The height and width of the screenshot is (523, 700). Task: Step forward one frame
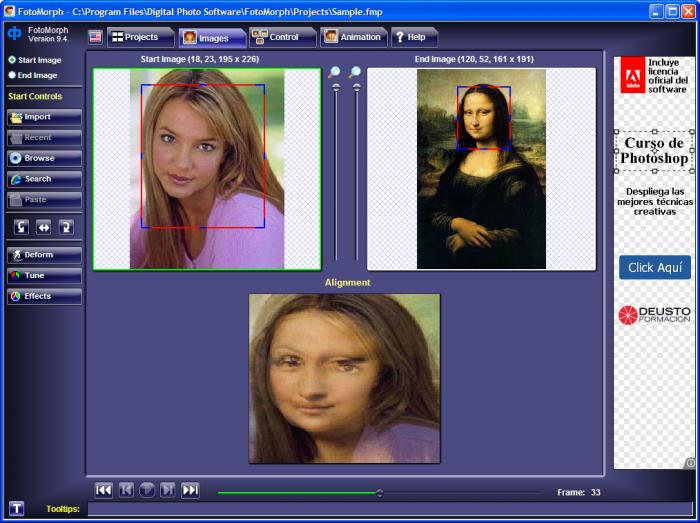[168, 490]
